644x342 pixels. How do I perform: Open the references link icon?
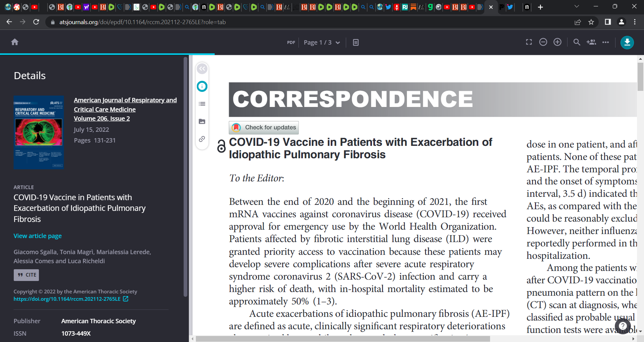point(202,139)
